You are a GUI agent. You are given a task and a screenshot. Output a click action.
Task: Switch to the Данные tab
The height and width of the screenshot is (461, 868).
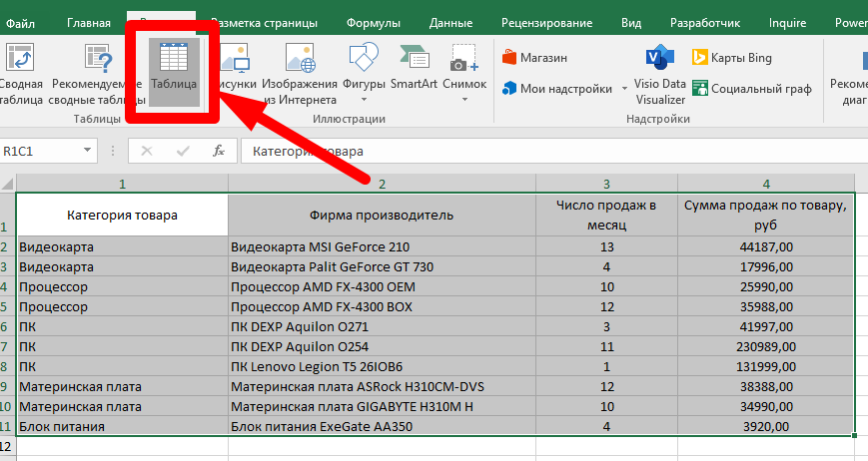[450, 23]
